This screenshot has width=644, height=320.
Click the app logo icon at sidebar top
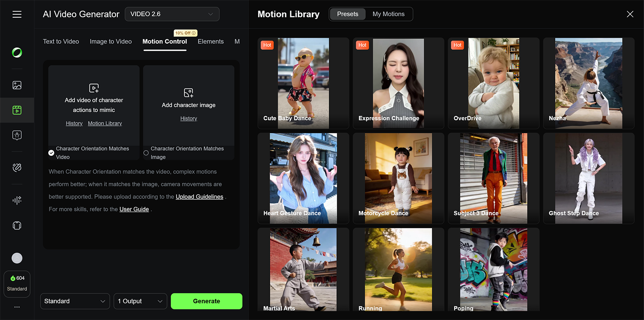pos(17,52)
